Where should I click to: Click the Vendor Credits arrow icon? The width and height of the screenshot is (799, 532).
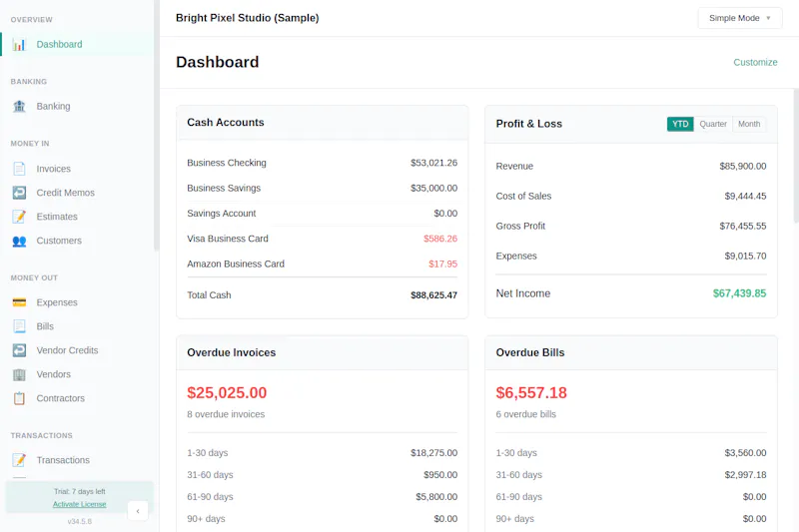pyautogui.click(x=19, y=350)
